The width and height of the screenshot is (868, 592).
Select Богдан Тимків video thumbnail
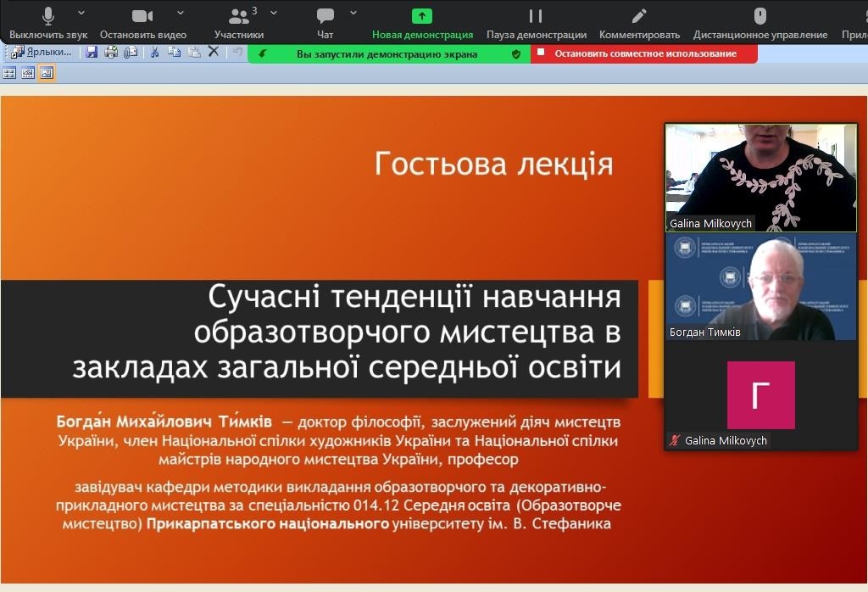coord(760,288)
